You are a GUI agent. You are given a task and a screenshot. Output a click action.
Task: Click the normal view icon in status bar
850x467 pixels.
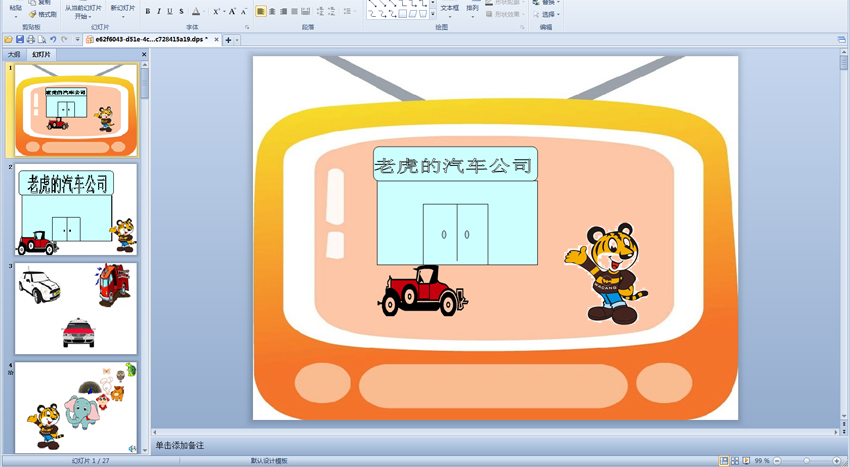[724, 460]
